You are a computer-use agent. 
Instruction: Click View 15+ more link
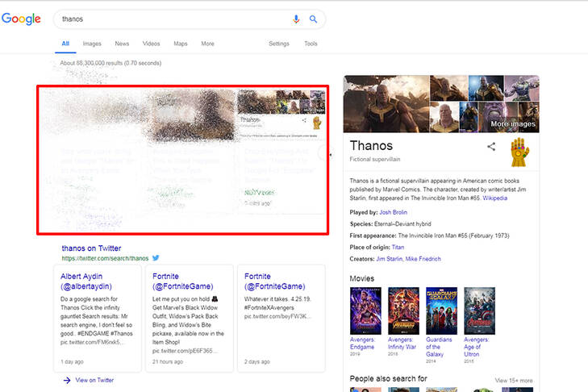tap(514, 380)
